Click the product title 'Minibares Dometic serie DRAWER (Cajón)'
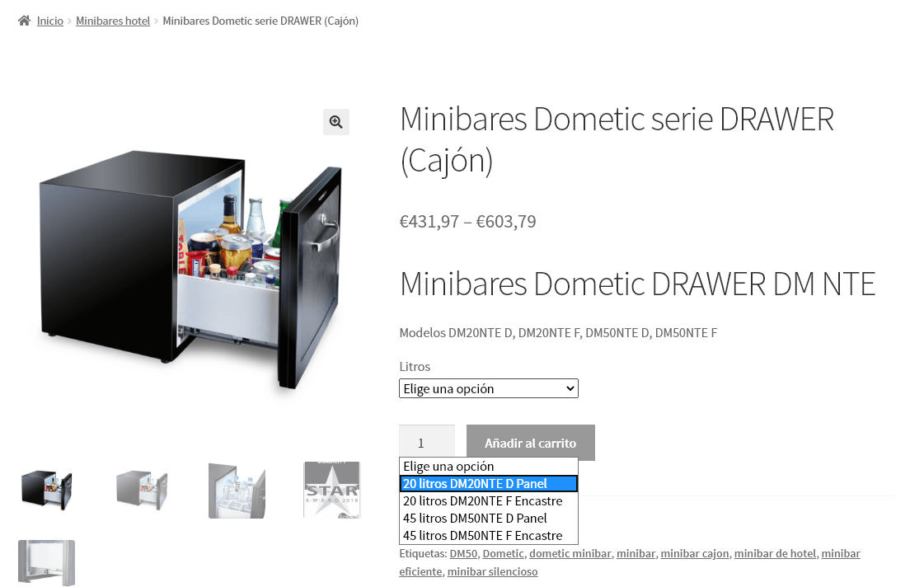Screen dimensions: 924x587 tap(617, 139)
